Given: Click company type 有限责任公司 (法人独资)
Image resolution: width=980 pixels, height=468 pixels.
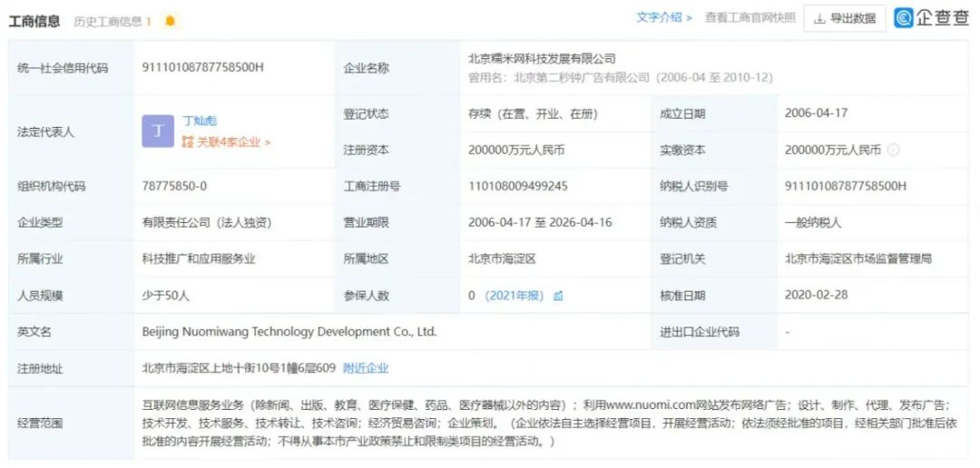Looking at the screenshot, I should coord(206,222).
